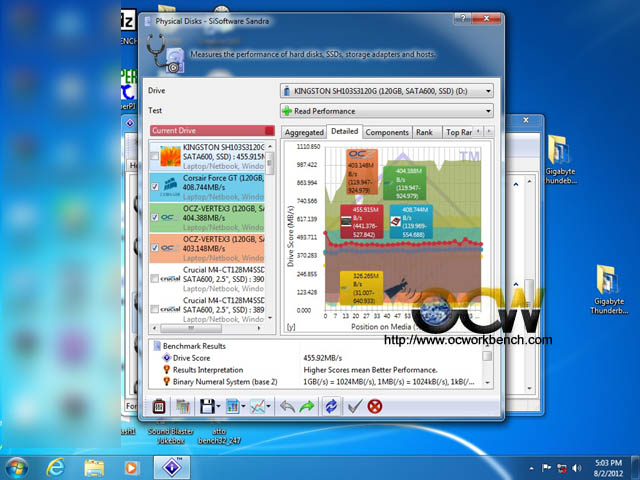Click the grey checkmark OK icon
Viewport: 640px width, 480px height.
[355, 406]
